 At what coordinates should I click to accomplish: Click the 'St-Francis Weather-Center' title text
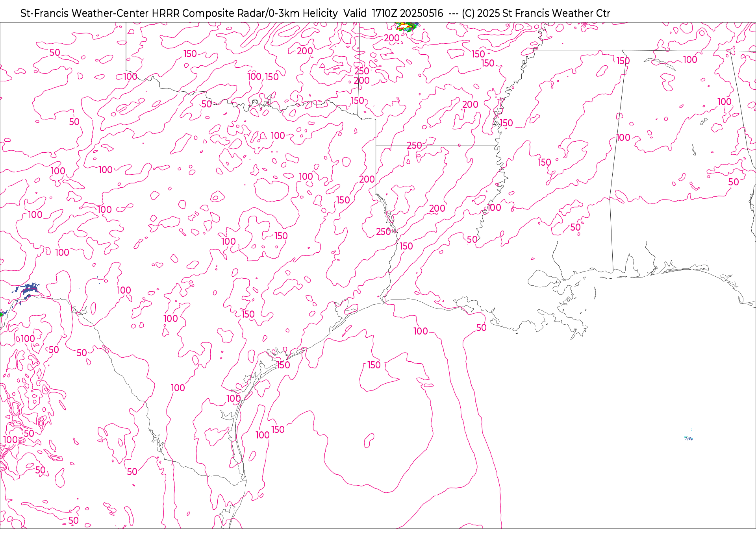[x=85, y=13]
